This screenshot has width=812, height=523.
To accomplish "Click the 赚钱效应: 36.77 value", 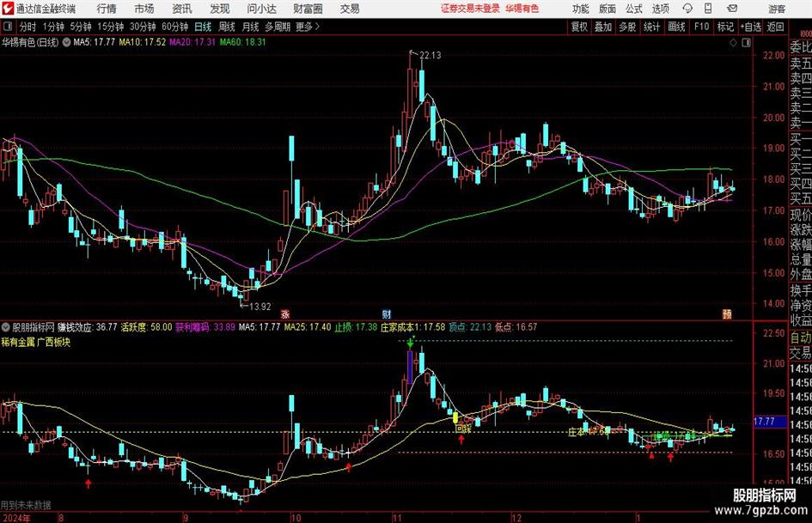I will (87, 327).
